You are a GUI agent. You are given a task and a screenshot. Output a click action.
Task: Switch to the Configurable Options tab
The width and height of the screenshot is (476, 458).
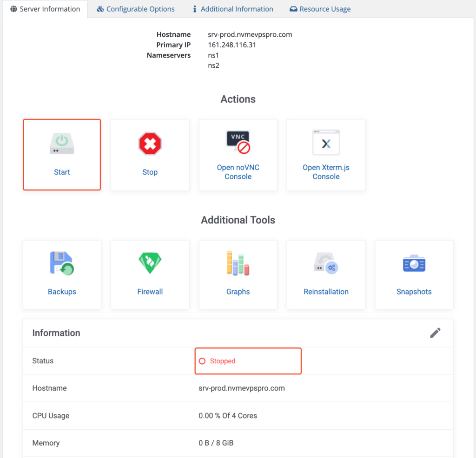tap(136, 9)
